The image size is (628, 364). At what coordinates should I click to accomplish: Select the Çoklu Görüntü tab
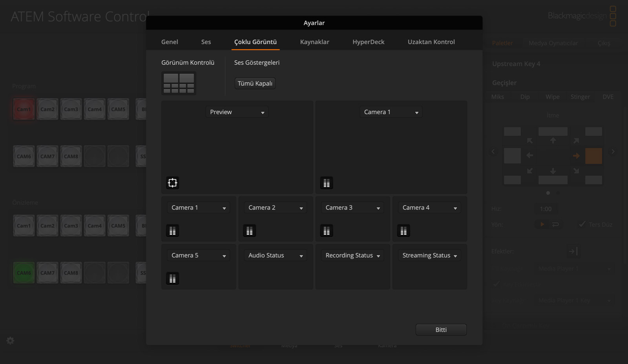(256, 42)
